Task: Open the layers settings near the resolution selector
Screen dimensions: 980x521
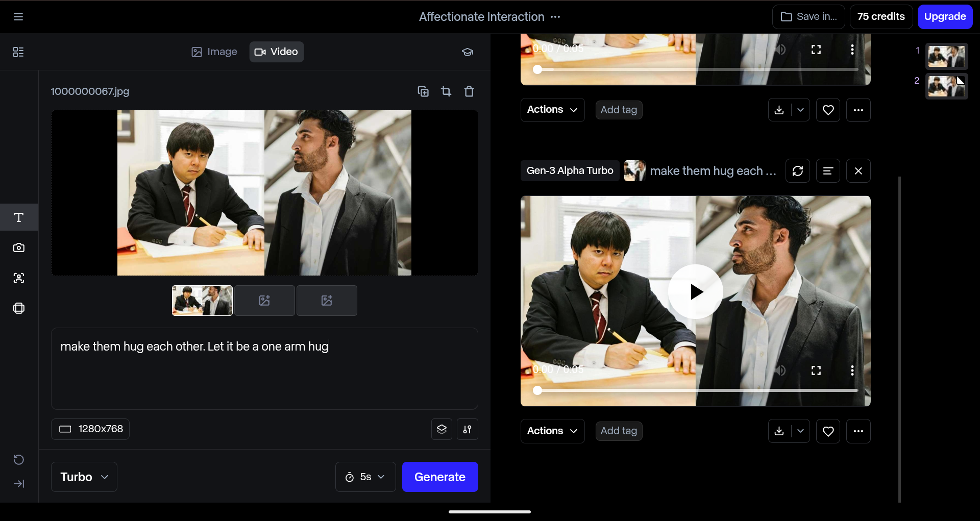Action: [442, 429]
